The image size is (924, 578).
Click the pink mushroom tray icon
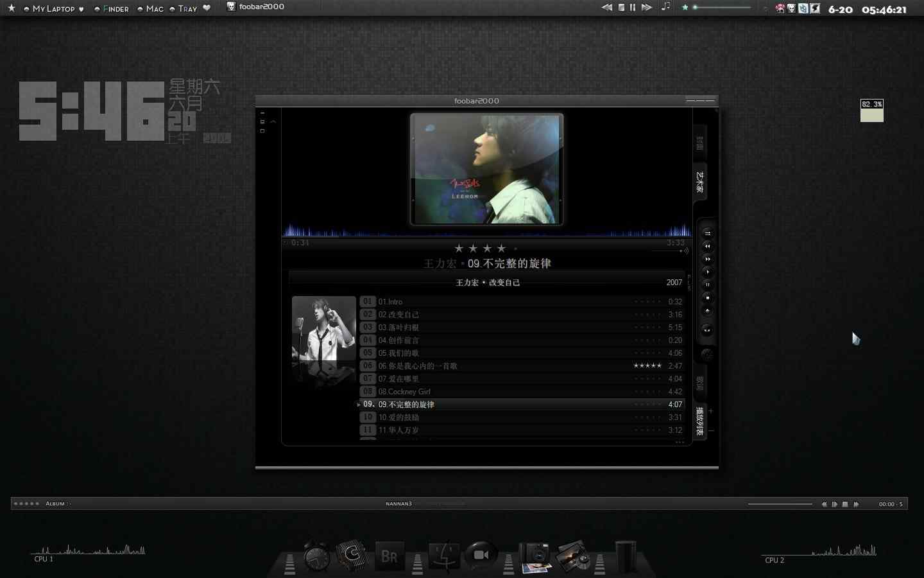[780, 8]
